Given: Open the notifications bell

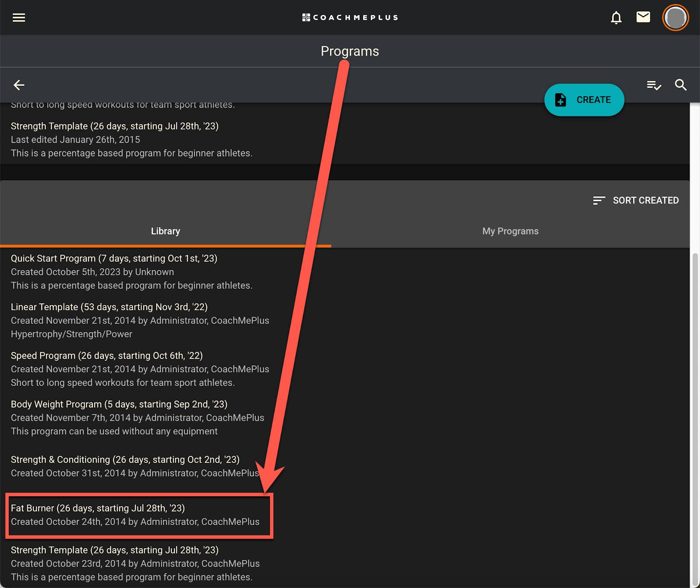Looking at the screenshot, I should click(616, 17).
